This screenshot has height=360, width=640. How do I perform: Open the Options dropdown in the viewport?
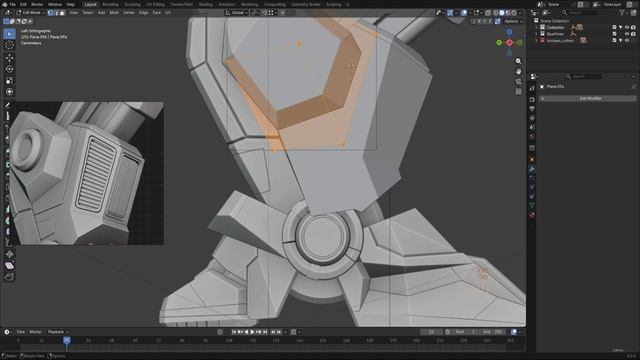[x=513, y=21]
